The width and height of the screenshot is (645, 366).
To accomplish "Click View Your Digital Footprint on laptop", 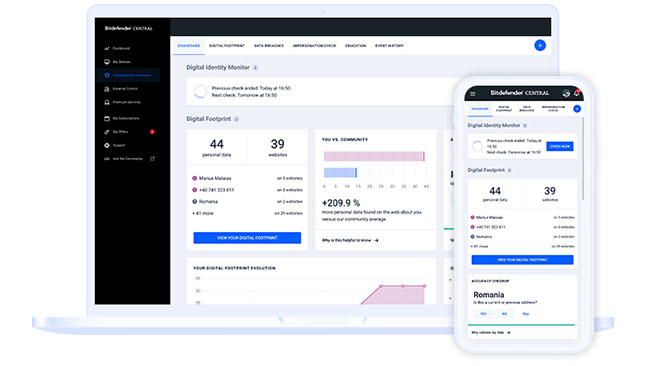I will click(x=247, y=238).
